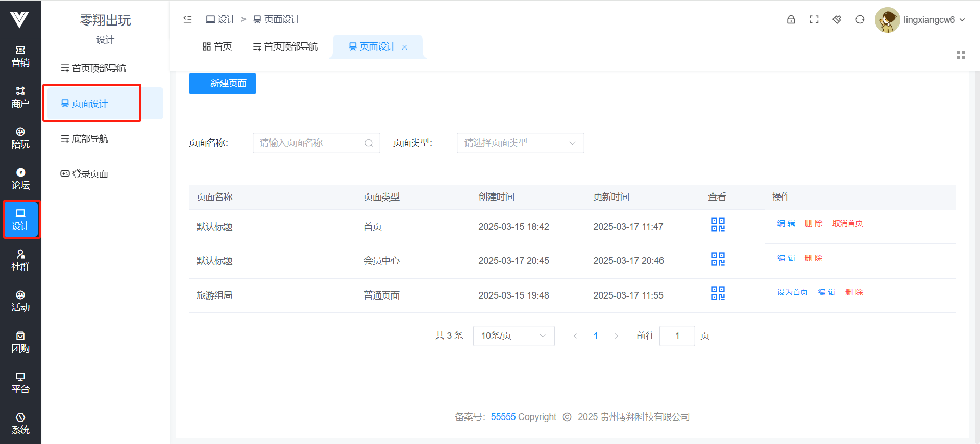The width and height of the screenshot is (980, 444).
Task: Open 营销 module in left sidebar
Action: click(x=20, y=56)
